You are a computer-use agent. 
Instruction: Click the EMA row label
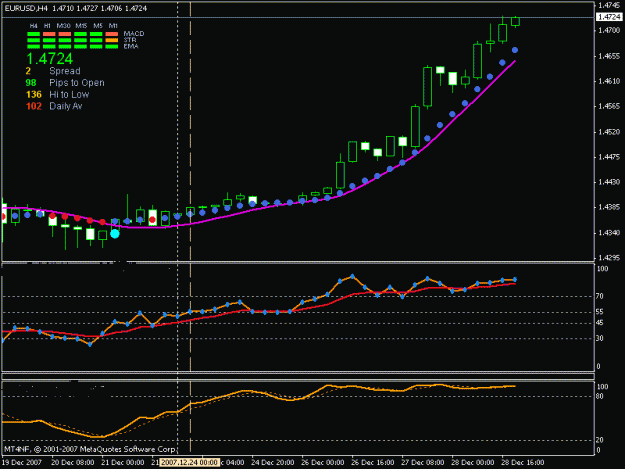coord(131,46)
